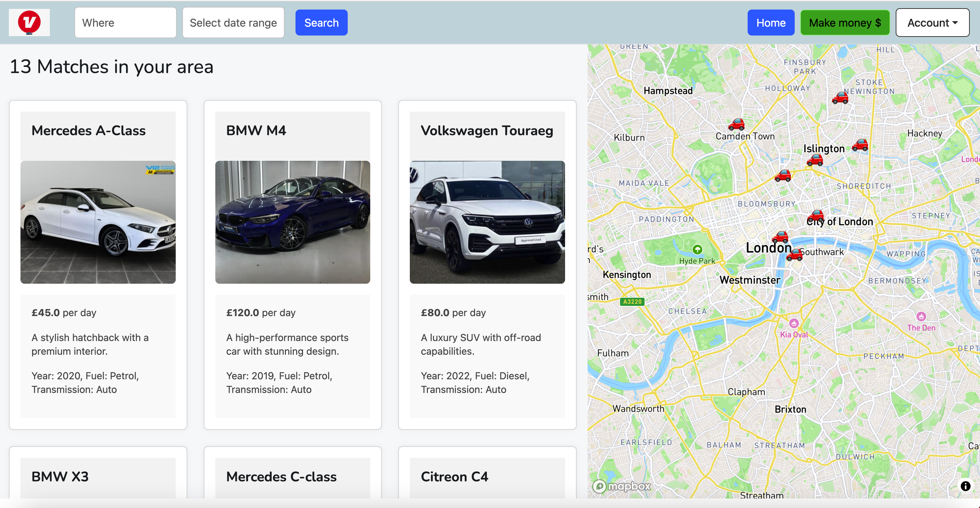Click the '13 Matches in your area' heading
Screen dimensions: 980x508
coord(111,67)
